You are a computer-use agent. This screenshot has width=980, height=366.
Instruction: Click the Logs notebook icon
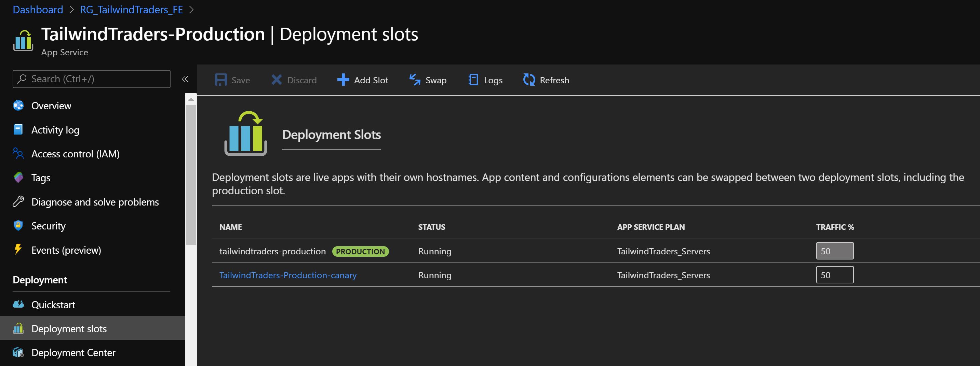tap(473, 80)
